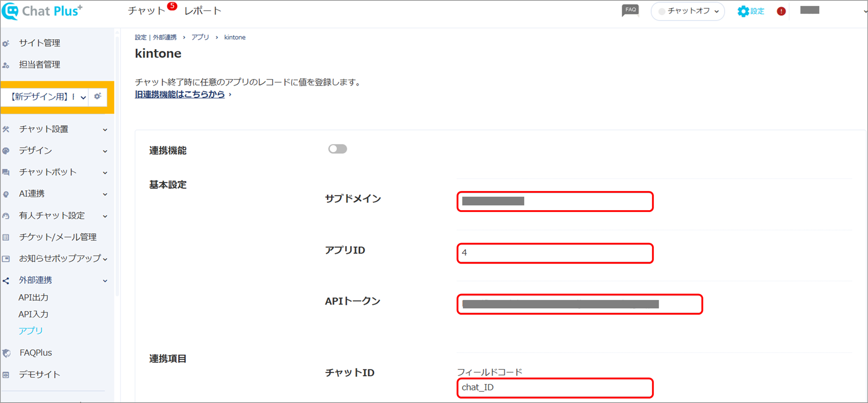Click the account name in the header

810,10
